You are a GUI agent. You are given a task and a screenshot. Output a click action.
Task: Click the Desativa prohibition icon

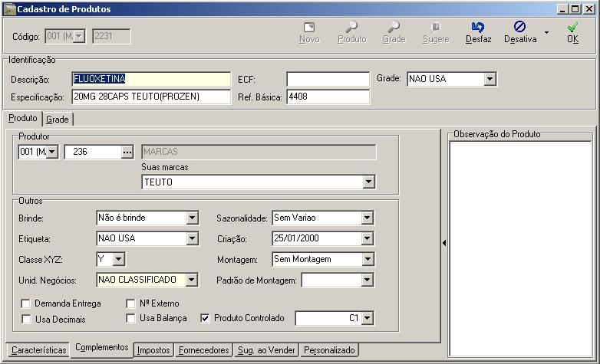(519, 27)
